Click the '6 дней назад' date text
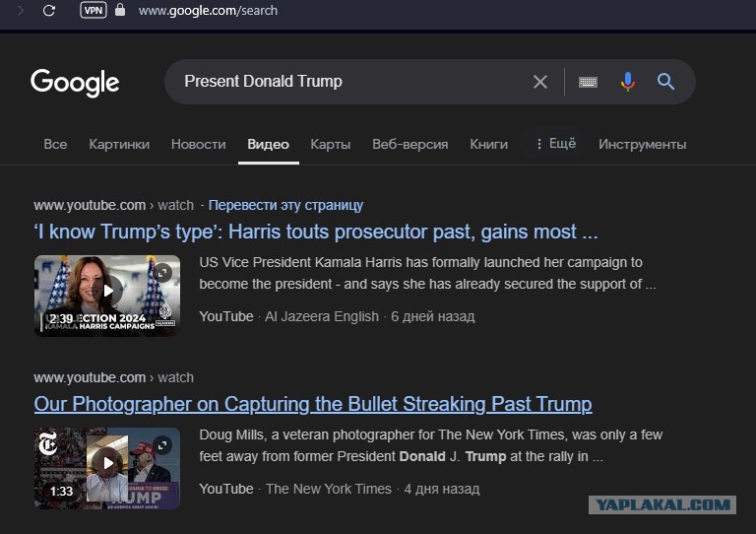The width and height of the screenshot is (756, 534). pyautogui.click(x=432, y=316)
